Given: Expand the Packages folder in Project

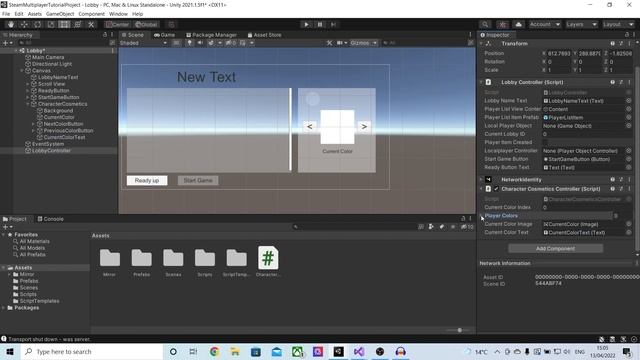Looking at the screenshot, I should pyautogui.click(x=4, y=308).
